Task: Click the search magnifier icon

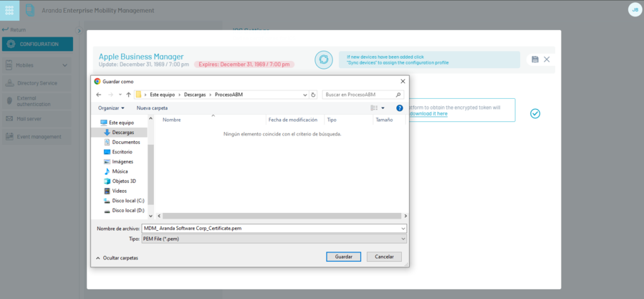Action: click(398, 95)
